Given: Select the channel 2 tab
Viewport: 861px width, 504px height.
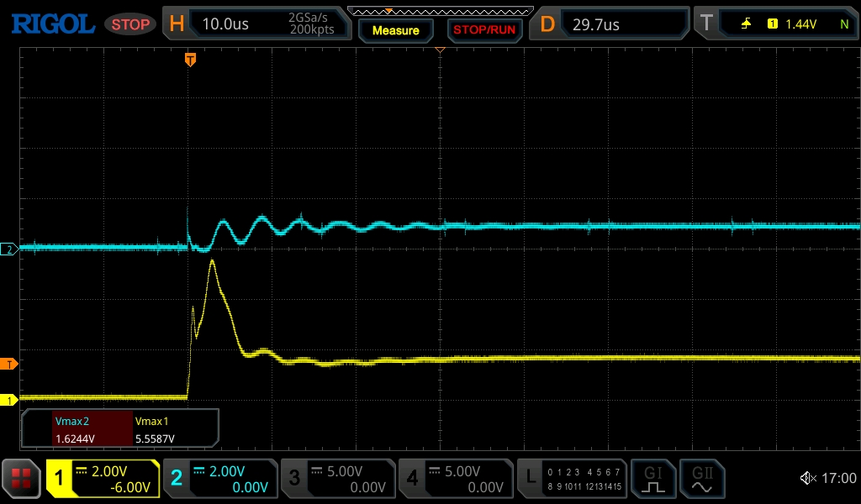Looking at the screenshot, I should (219, 479).
